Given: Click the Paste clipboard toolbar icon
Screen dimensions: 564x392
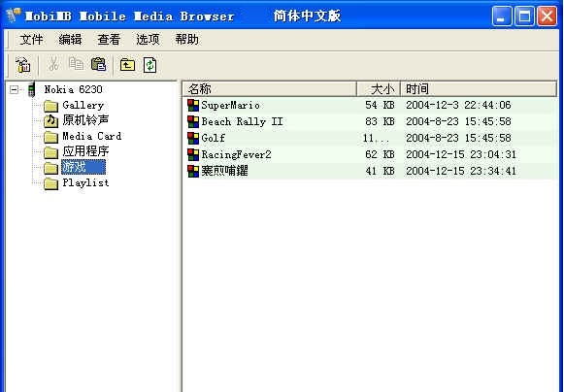Looking at the screenshot, I should click(99, 64).
